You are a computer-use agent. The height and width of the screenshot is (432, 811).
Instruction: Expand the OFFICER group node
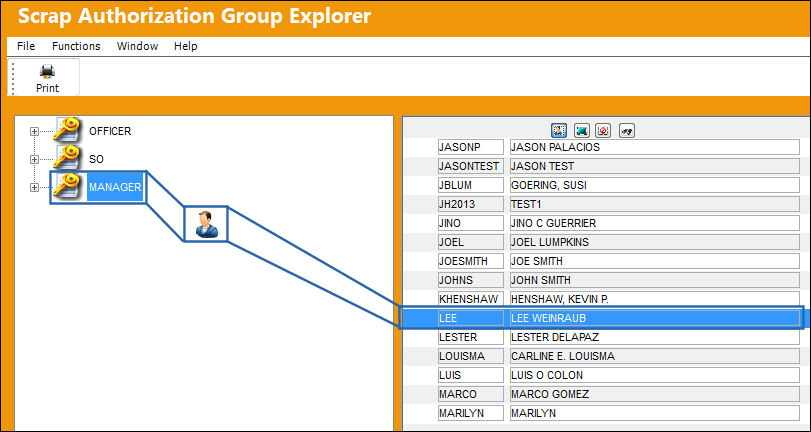pos(34,131)
